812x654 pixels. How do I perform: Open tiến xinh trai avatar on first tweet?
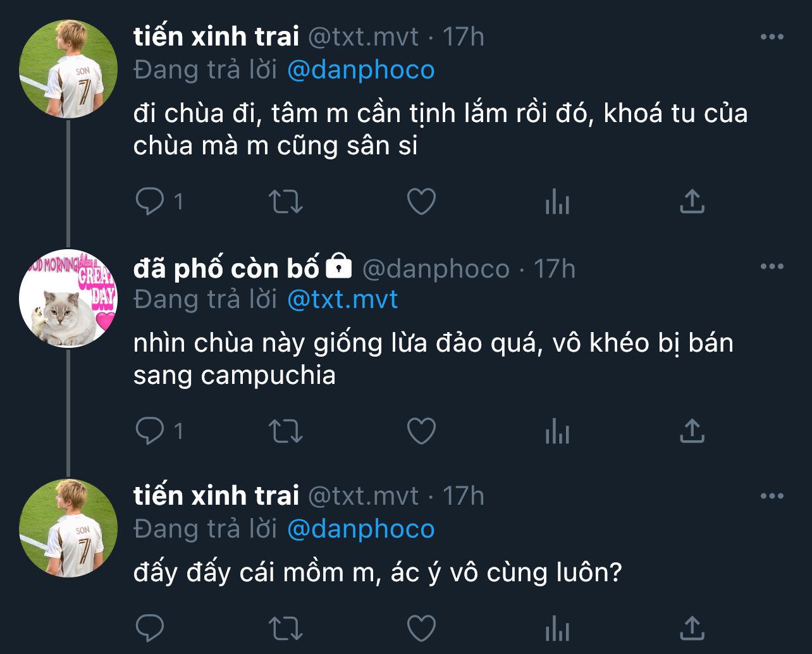68,69
